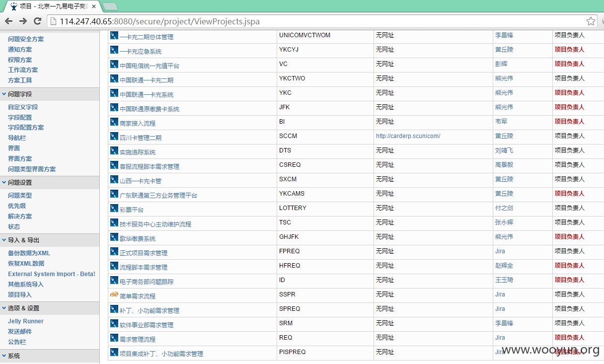Click project icon next to 流程脚本需求管理
Viewport: 604px width, 364px height.
[114, 266]
